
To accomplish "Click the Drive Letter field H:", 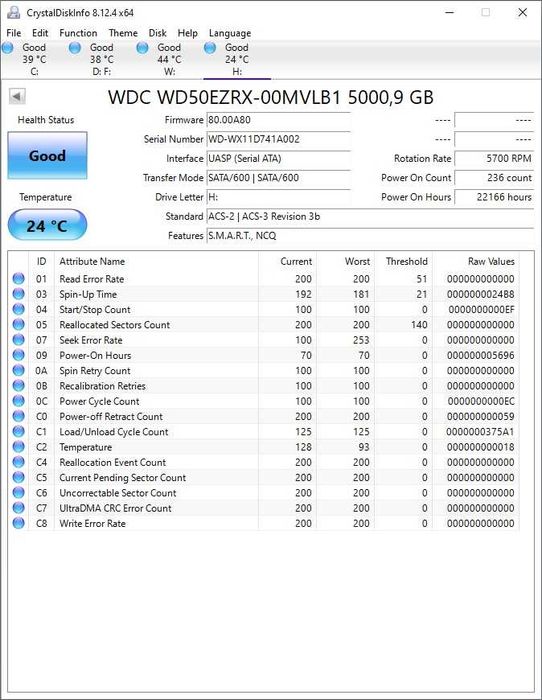I will [278, 197].
